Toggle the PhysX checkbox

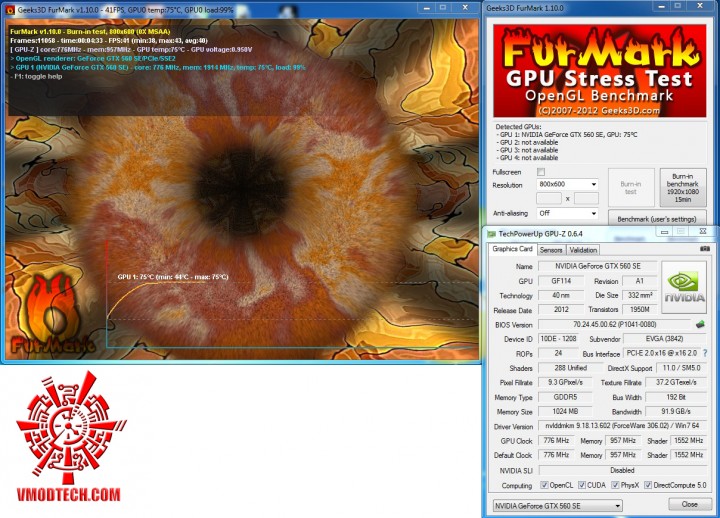click(615, 485)
